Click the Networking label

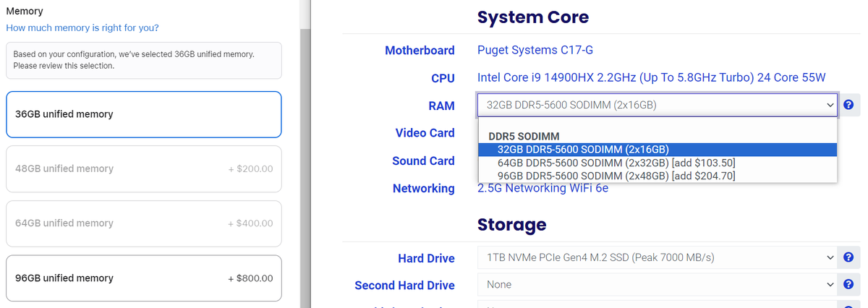tap(423, 189)
